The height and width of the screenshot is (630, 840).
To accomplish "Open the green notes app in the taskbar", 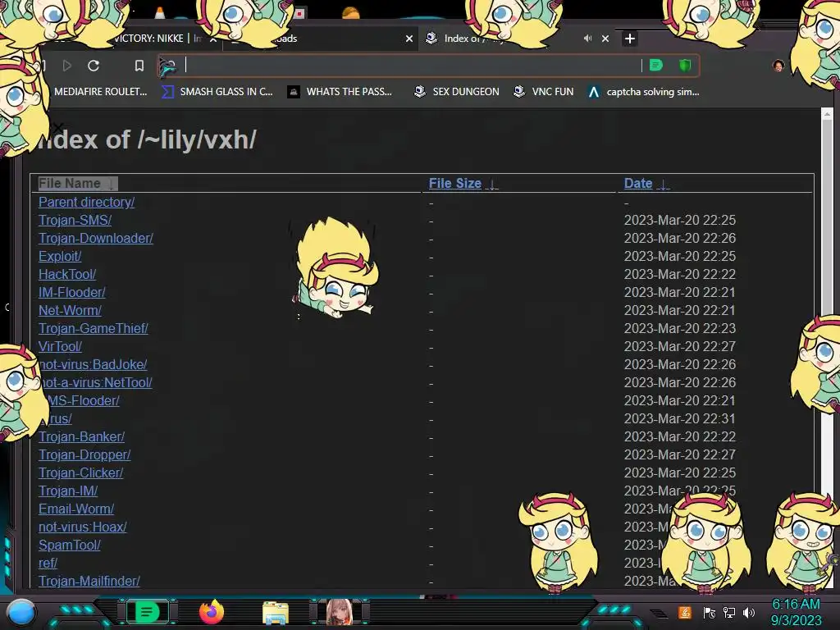I will [147, 612].
